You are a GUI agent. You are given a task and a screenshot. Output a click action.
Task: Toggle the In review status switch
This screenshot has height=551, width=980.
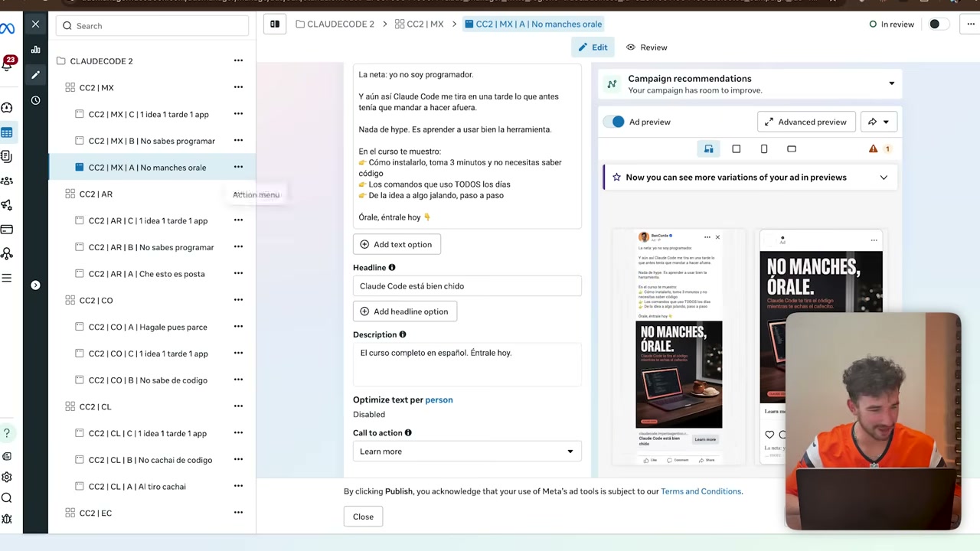[938, 24]
